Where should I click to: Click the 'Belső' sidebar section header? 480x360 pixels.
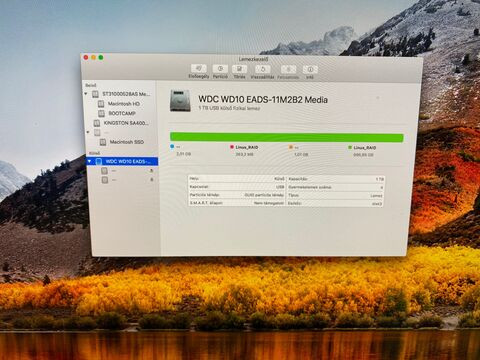91,85
